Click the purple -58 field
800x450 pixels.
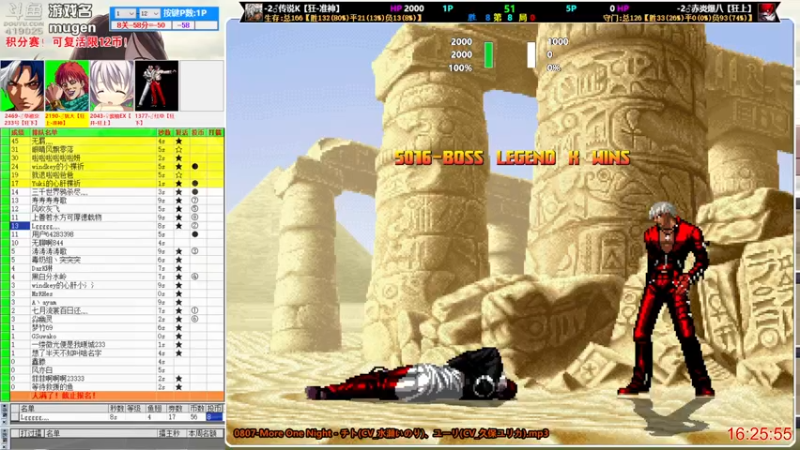[x=184, y=25]
